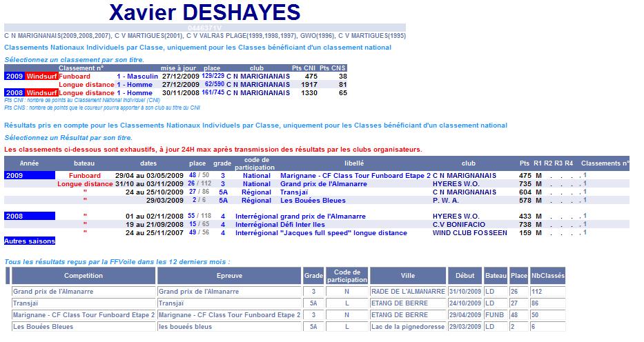644x342 pixels.
Task: Click the 'Epreuve' column header
Action: tap(229, 276)
